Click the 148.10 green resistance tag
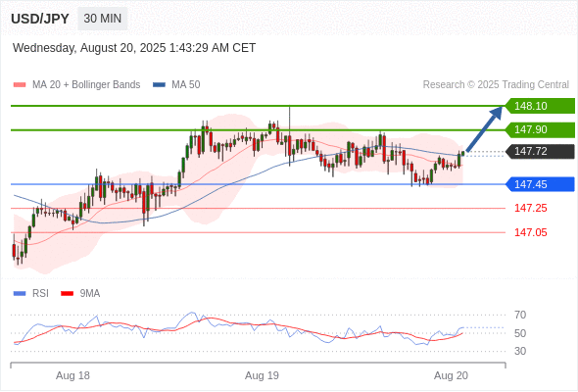The height and width of the screenshot is (392, 578). click(540, 106)
